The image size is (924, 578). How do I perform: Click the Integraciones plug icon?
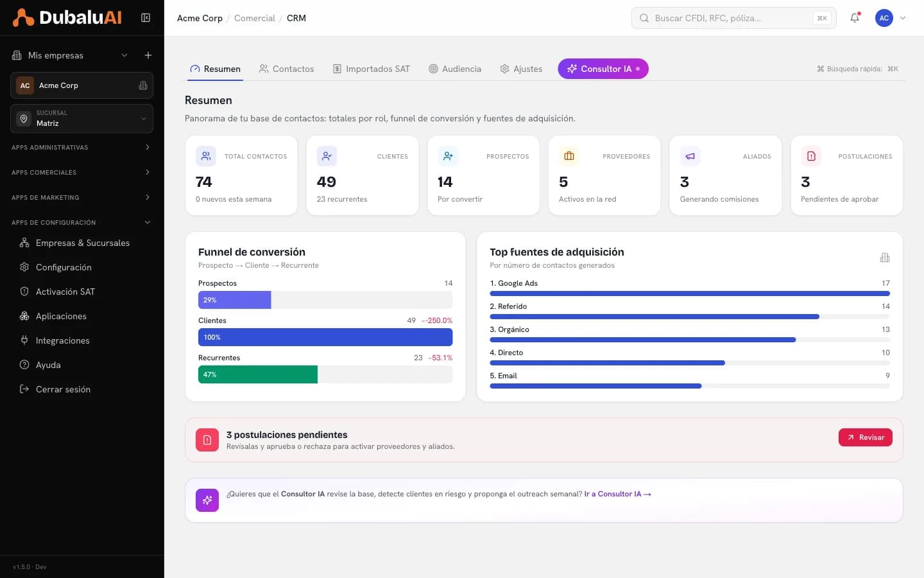pyautogui.click(x=24, y=340)
